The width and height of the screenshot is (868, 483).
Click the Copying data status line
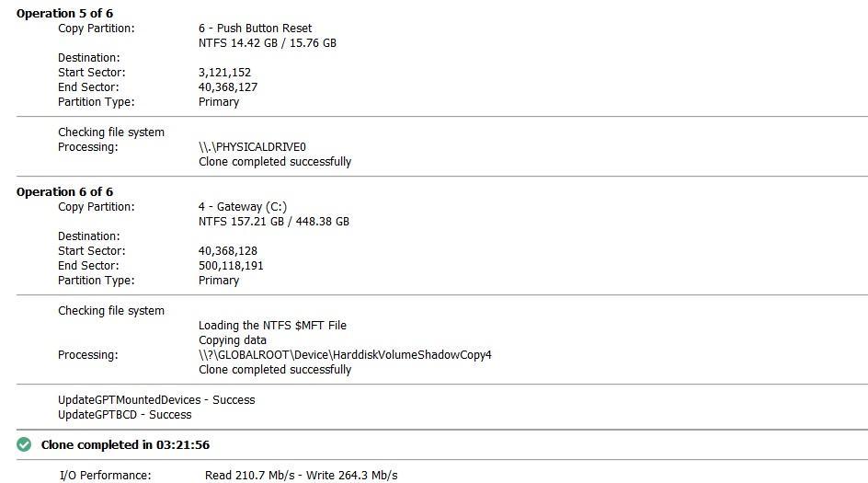coord(233,340)
